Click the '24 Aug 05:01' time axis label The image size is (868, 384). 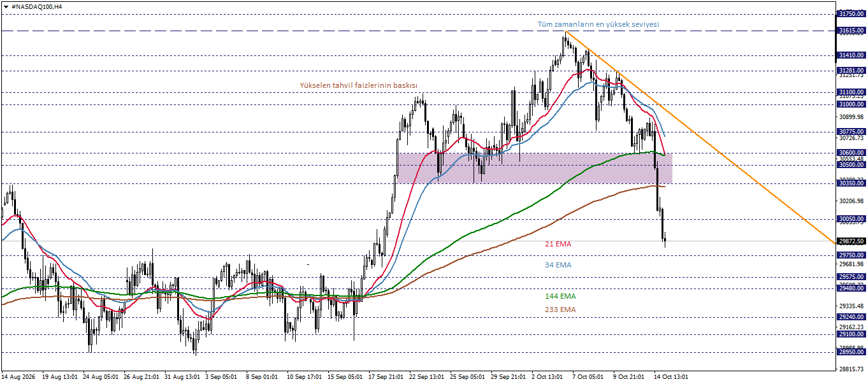[x=101, y=377]
